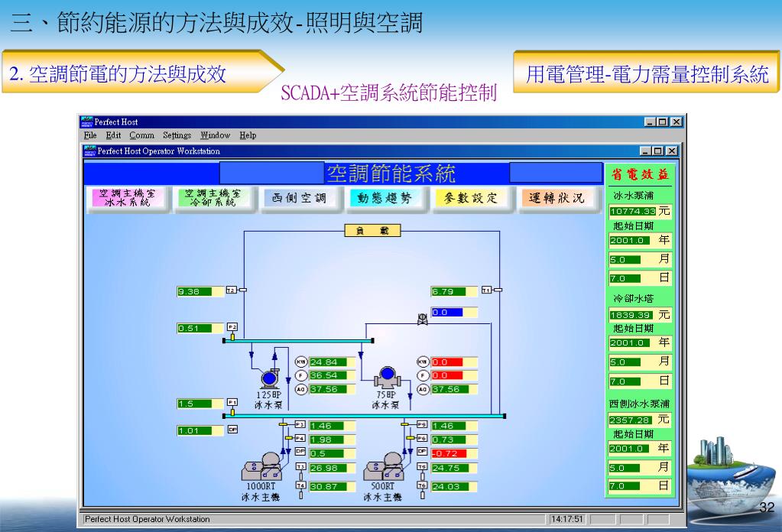Click the P4 sensor tag
This screenshot has height=532, width=782.
[x=300, y=438]
